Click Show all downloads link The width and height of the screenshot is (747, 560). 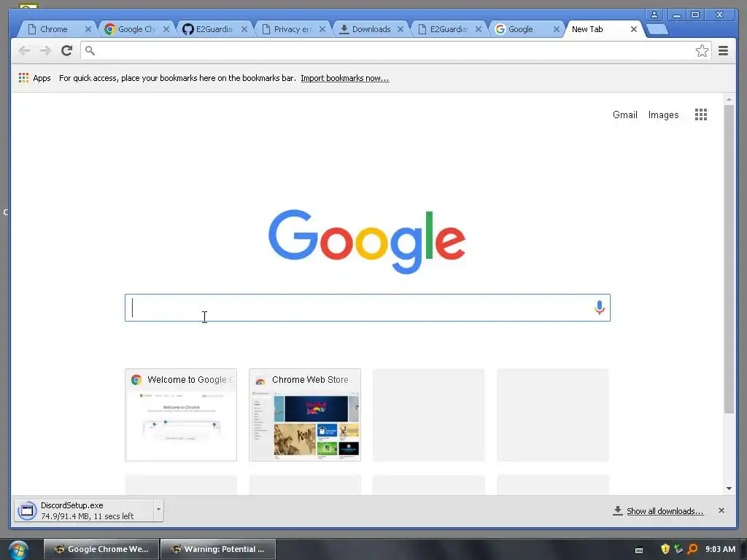665,511
